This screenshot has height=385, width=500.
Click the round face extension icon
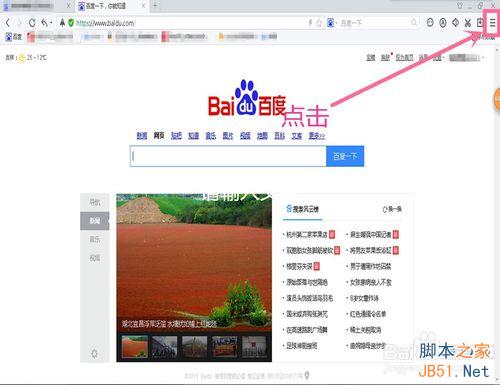pyautogui.click(x=430, y=22)
